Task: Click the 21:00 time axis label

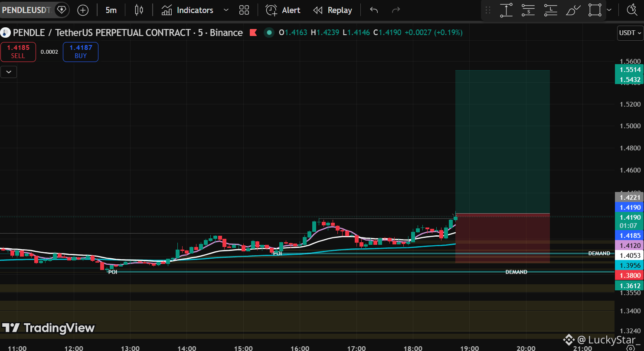Action: click(x=582, y=348)
